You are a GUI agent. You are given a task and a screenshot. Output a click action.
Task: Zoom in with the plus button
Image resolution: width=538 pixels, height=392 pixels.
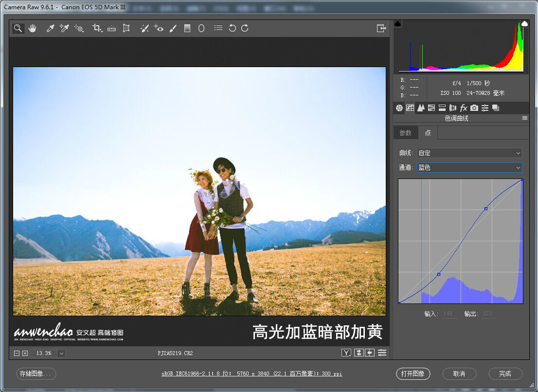pos(25,353)
